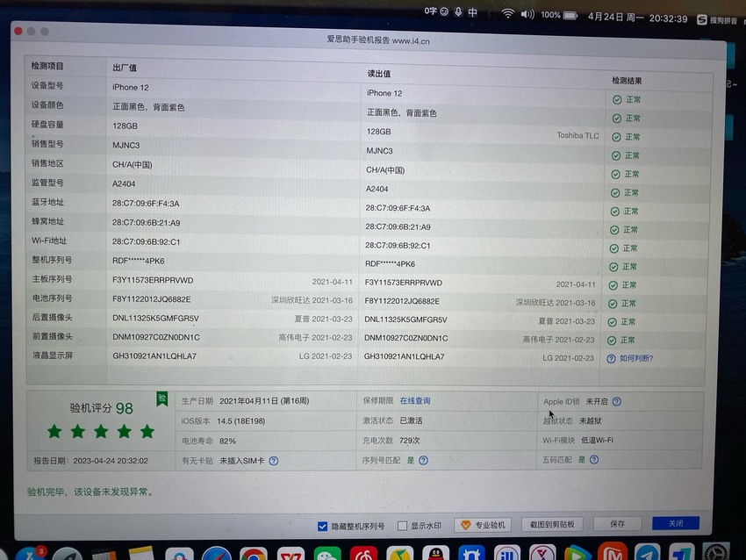Screen dimensions: 746x560
Task: Open Telegram from the dock
Action: coord(647,552)
